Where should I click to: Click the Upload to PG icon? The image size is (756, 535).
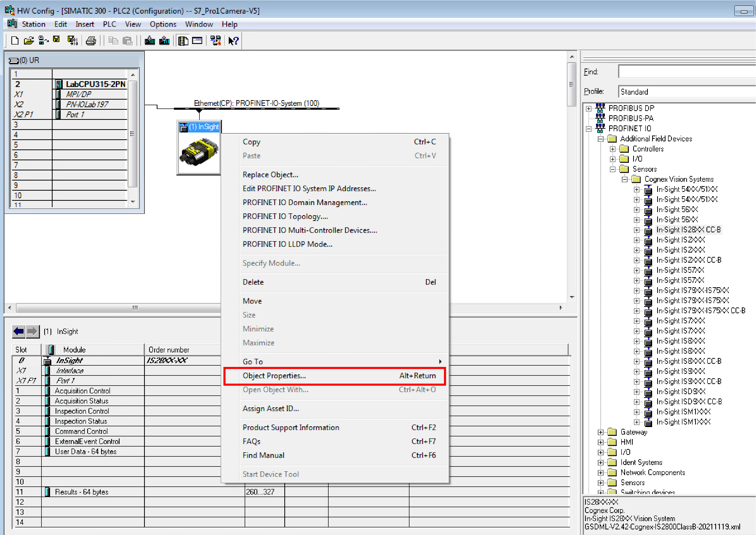click(164, 40)
